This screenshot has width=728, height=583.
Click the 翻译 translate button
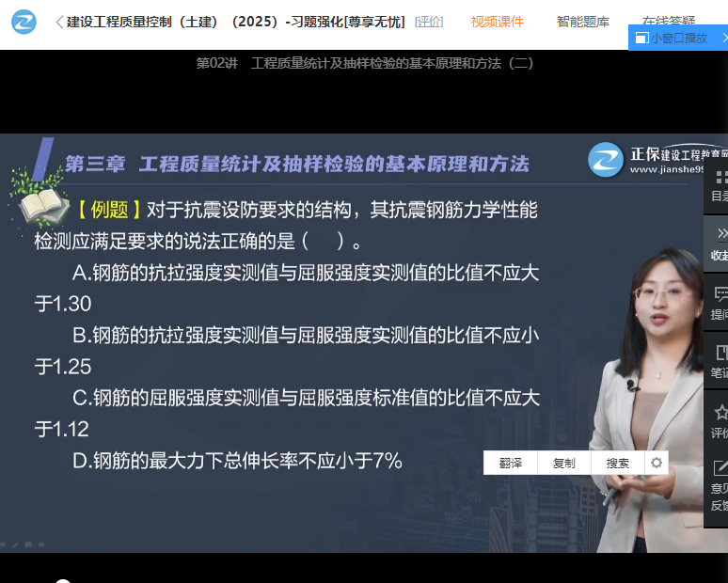510,463
